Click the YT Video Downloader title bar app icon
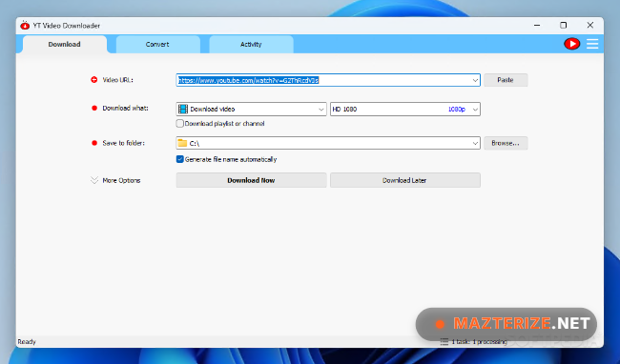The height and width of the screenshot is (364, 620). [25, 26]
